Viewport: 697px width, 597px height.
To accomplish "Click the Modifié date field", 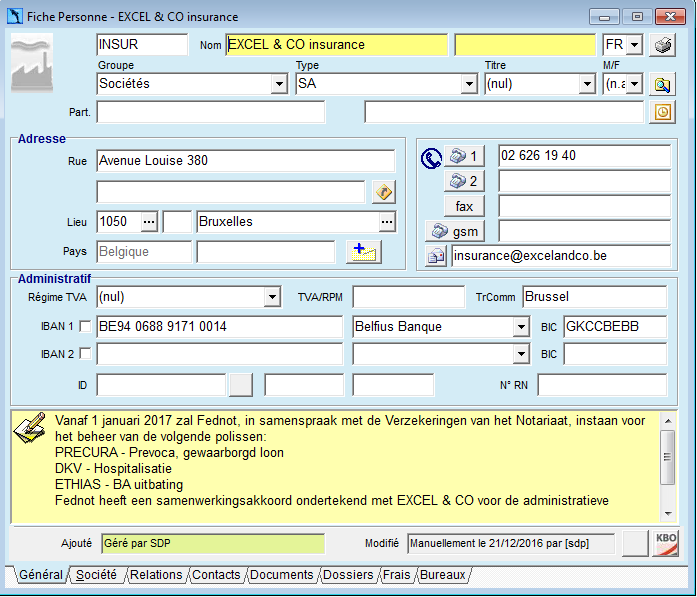I will (511, 543).
